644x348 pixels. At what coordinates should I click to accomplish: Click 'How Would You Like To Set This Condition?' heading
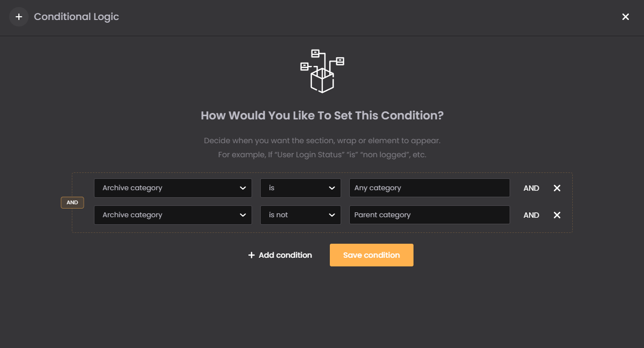322,116
